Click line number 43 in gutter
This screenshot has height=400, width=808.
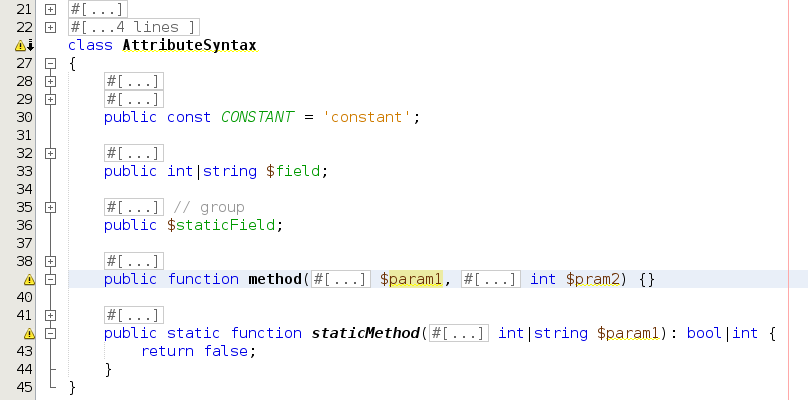coord(24,352)
